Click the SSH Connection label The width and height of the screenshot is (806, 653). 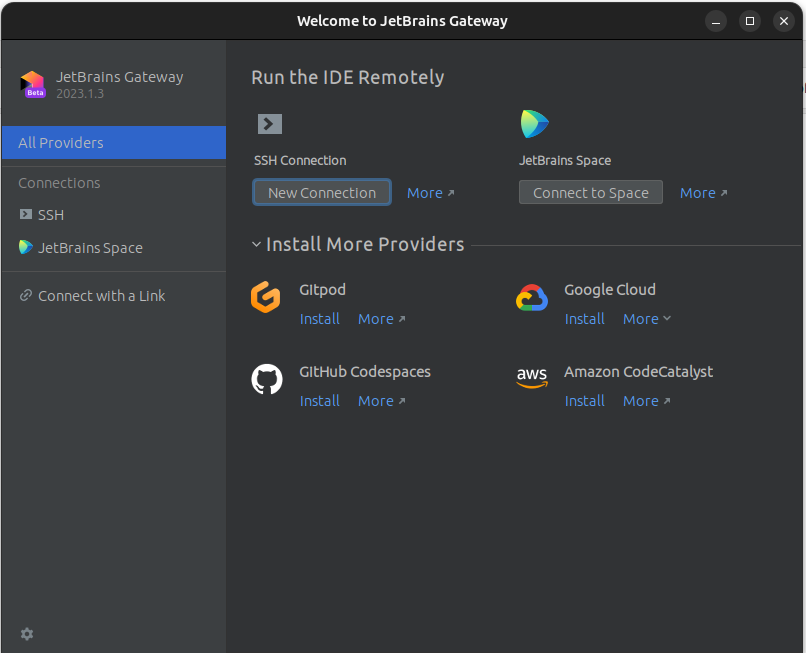click(300, 160)
